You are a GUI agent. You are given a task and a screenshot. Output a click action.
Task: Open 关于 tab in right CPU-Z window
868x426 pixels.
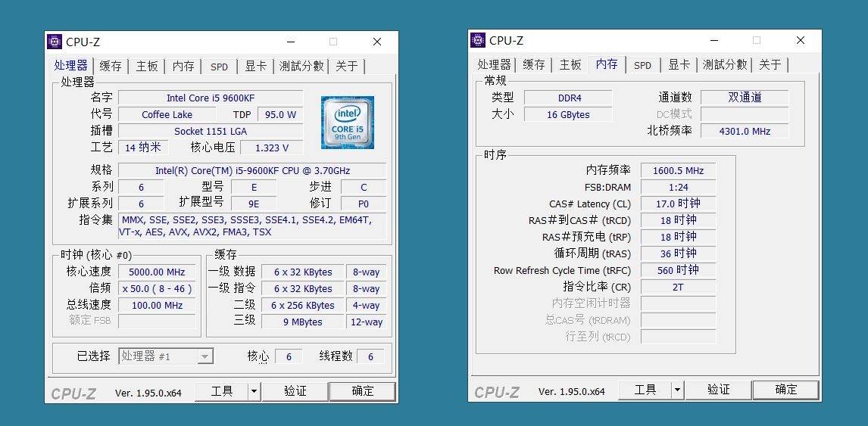coord(770,65)
